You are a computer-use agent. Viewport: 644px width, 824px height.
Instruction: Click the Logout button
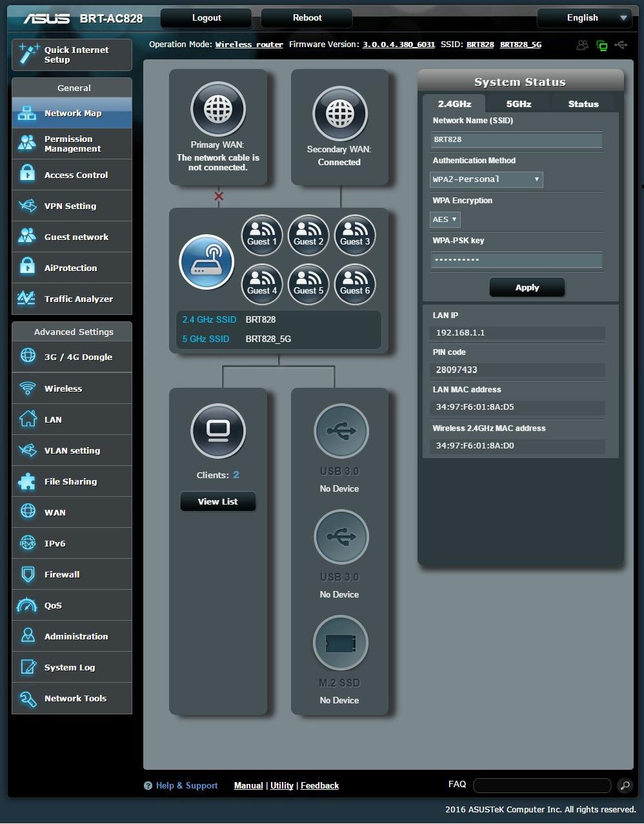(206, 18)
